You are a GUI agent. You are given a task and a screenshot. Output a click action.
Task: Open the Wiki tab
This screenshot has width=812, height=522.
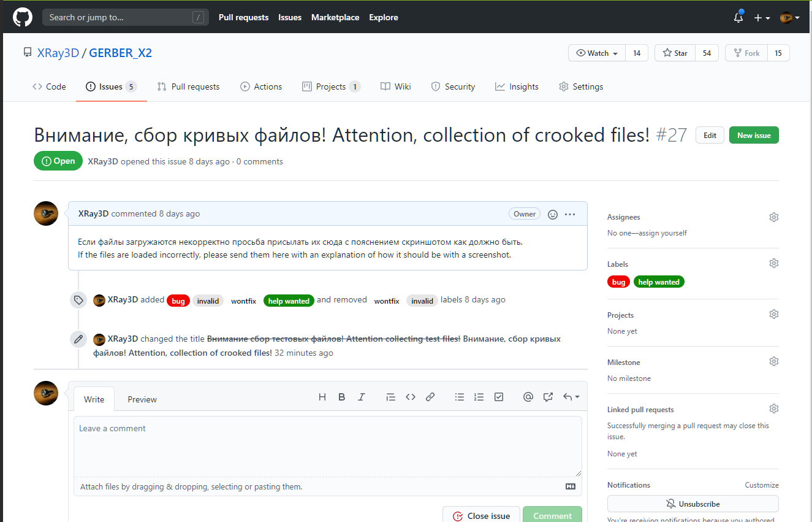(395, 86)
